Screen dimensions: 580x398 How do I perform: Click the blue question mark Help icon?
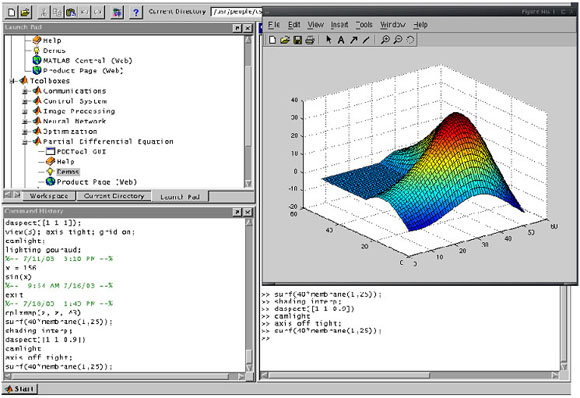136,12
